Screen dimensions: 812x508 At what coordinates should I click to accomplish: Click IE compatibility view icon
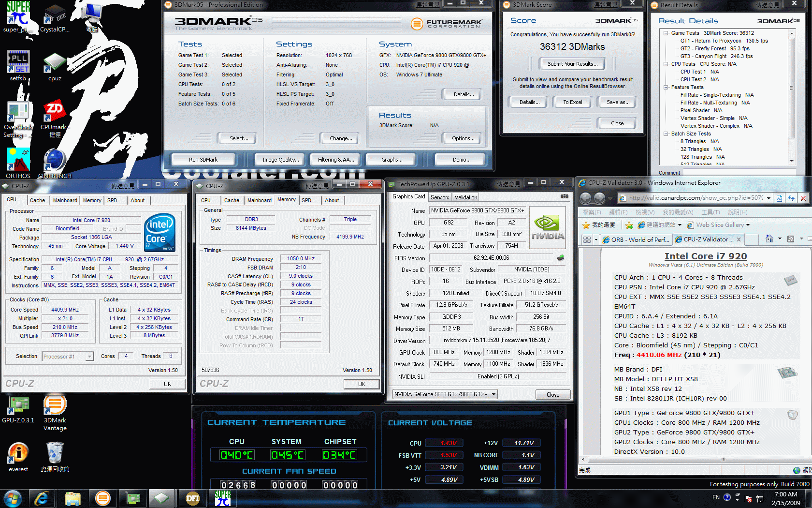point(779,198)
